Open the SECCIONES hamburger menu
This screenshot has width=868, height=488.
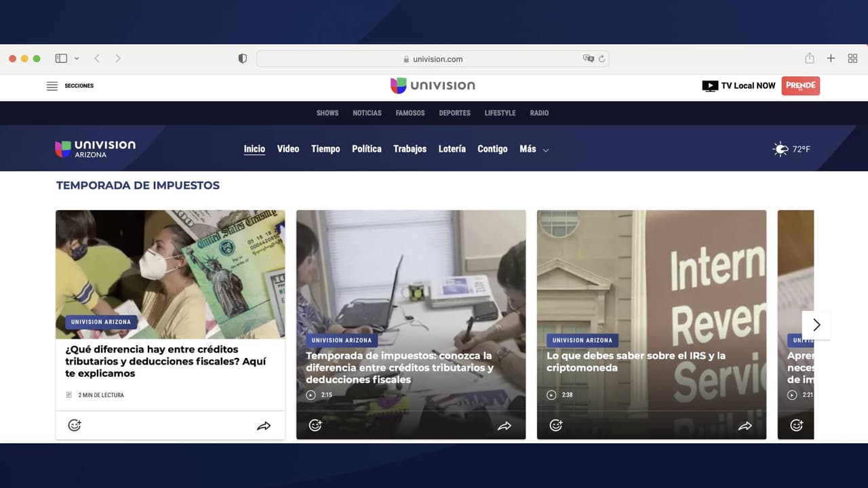click(x=52, y=85)
